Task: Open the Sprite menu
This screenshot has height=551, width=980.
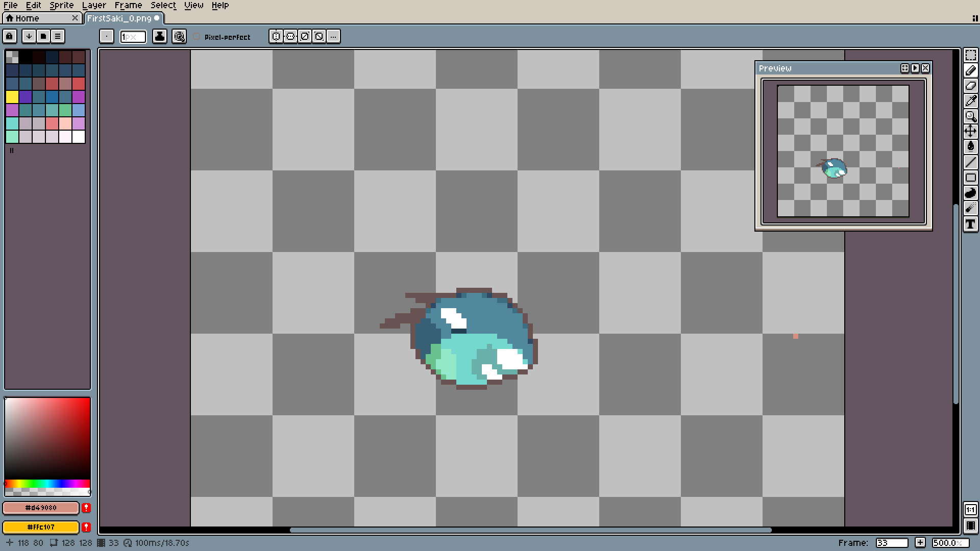Action: tap(61, 5)
